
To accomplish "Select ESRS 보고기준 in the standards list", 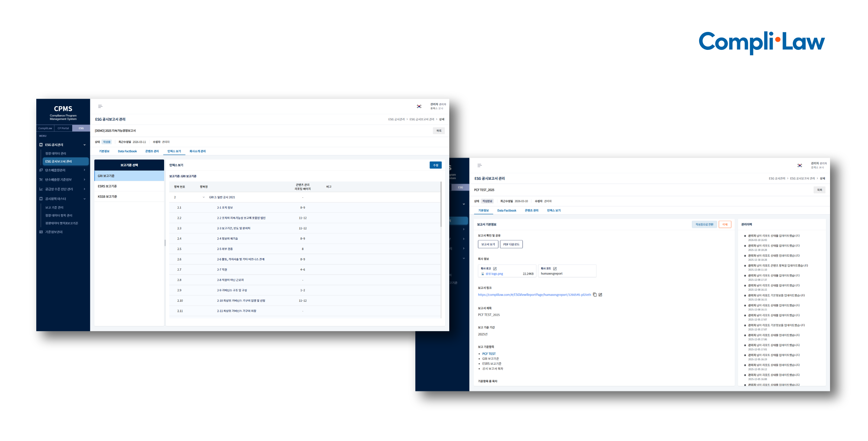I will click(129, 186).
